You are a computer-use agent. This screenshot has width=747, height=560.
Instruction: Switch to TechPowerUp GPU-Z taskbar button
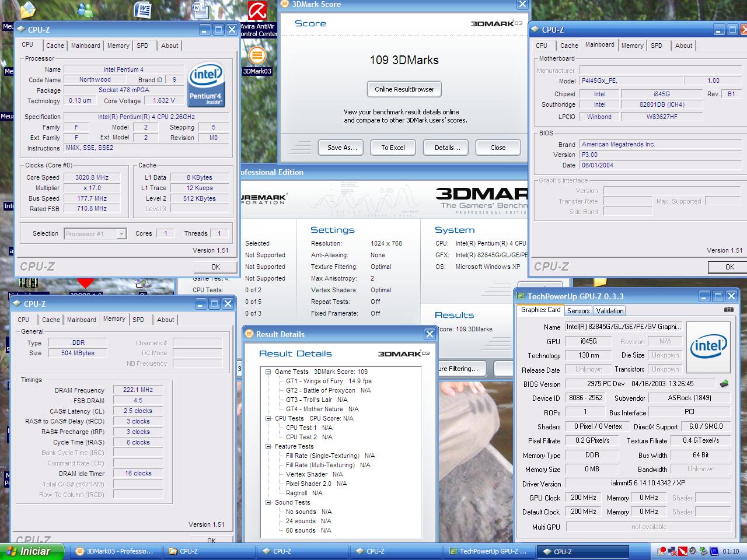coord(488,551)
